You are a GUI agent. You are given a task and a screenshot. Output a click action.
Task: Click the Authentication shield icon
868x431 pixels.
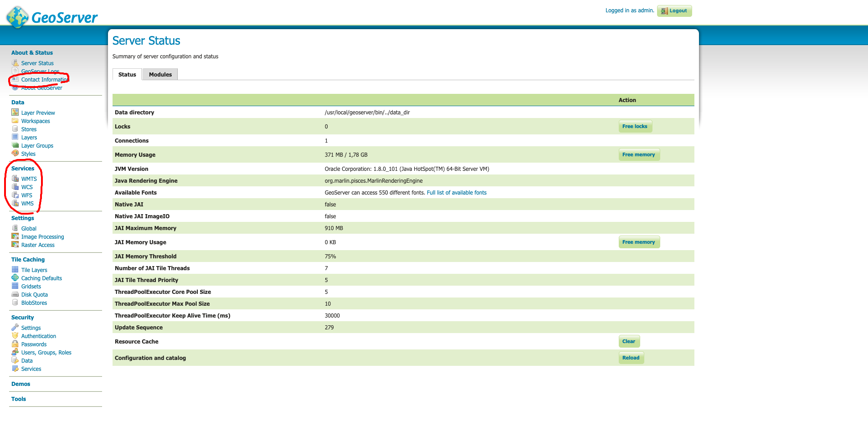coord(15,336)
